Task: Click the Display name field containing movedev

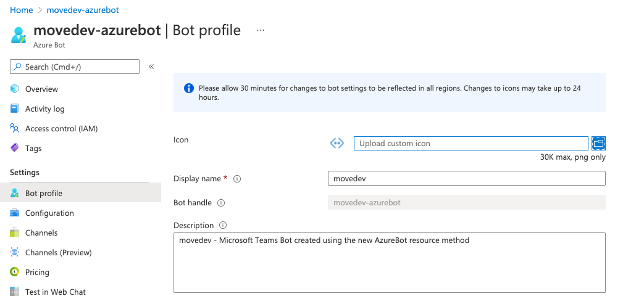Action: [467, 178]
